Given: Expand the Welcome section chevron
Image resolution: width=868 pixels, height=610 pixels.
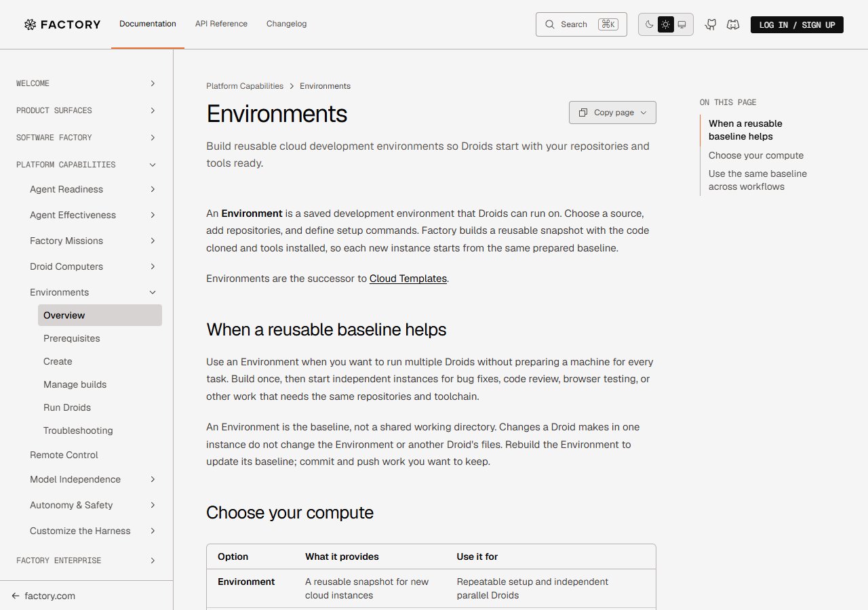Looking at the screenshot, I should click(153, 83).
